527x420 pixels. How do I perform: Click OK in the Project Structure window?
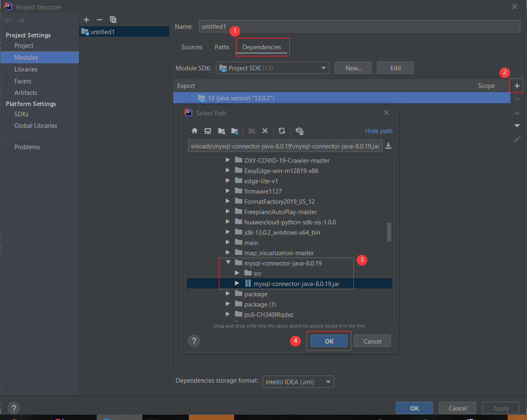coord(414,408)
